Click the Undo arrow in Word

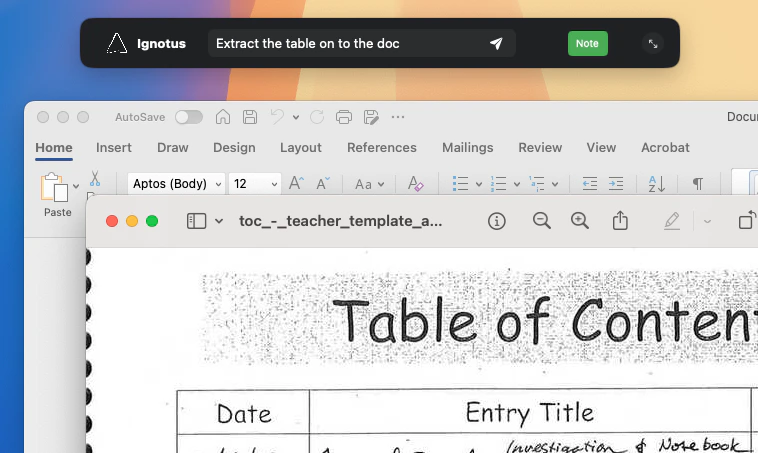[x=277, y=117]
